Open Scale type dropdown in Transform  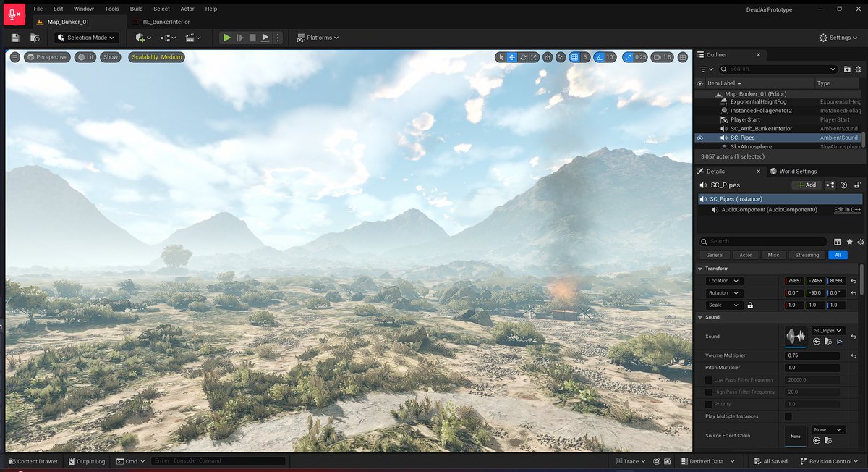[x=724, y=305]
